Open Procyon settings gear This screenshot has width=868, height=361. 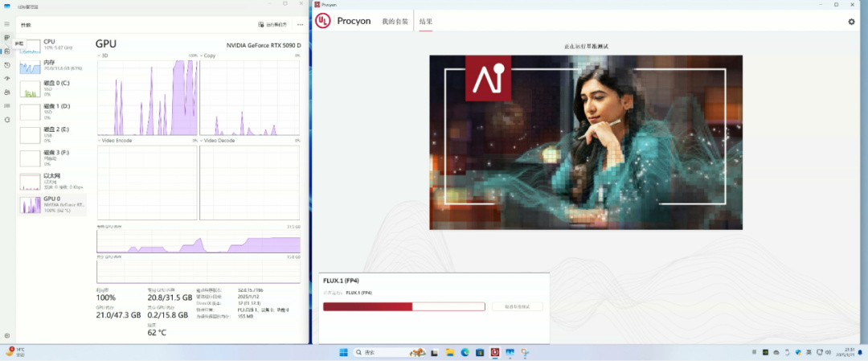click(851, 22)
